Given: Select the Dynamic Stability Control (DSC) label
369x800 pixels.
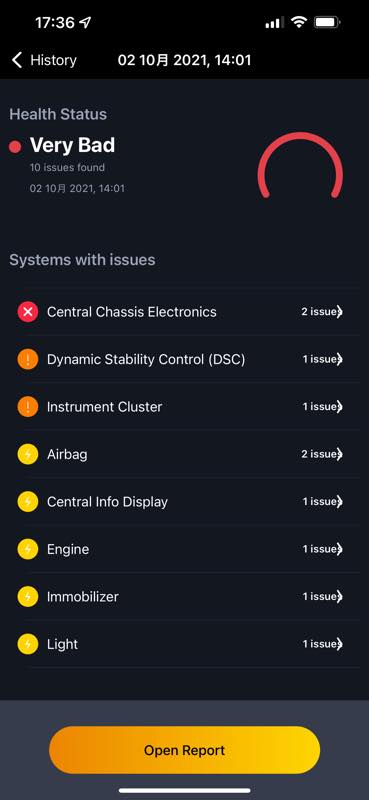Looking at the screenshot, I should [146, 359].
